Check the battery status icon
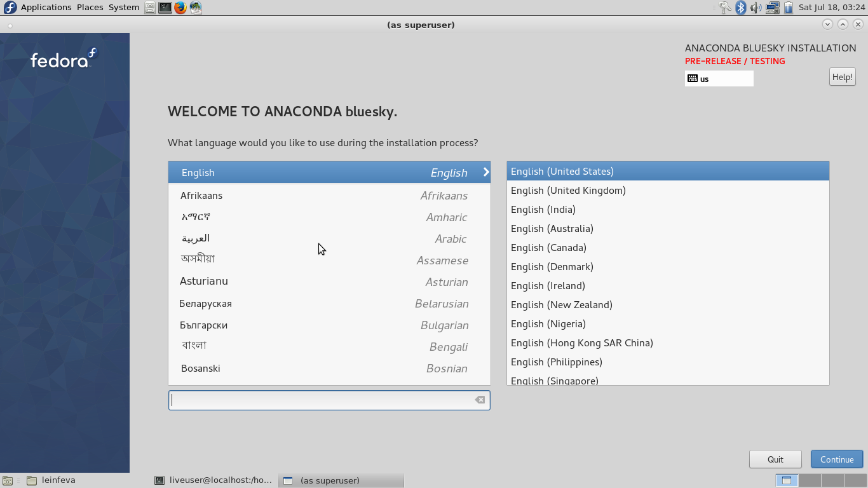This screenshot has width=868, height=488. click(789, 8)
